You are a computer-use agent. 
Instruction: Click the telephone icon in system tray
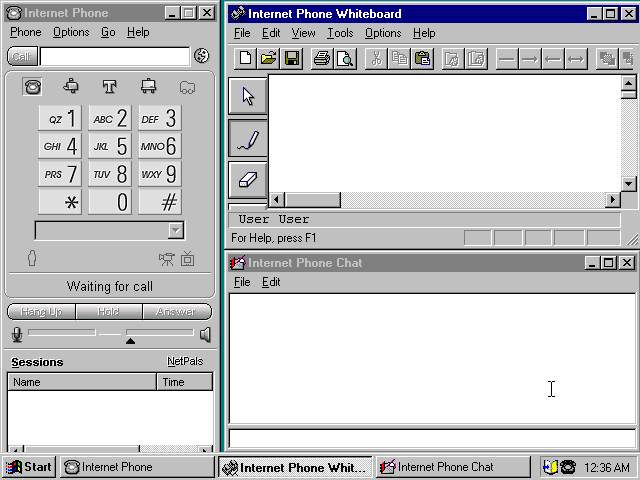[x=568, y=467]
